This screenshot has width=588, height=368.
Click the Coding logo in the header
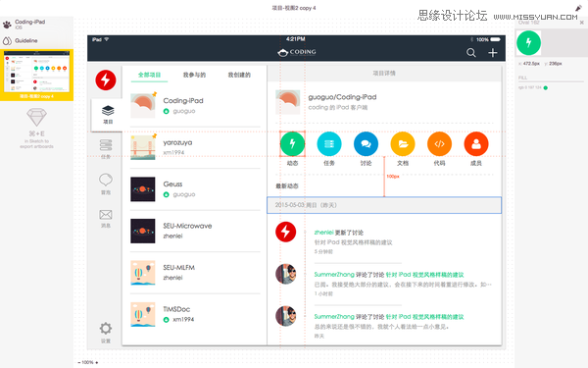[297, 52]
